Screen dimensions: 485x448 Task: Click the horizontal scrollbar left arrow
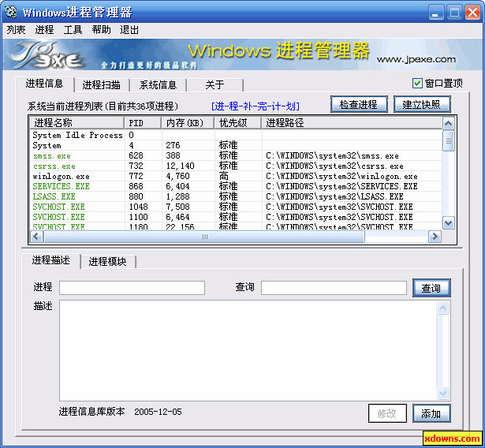pos(36,237)
